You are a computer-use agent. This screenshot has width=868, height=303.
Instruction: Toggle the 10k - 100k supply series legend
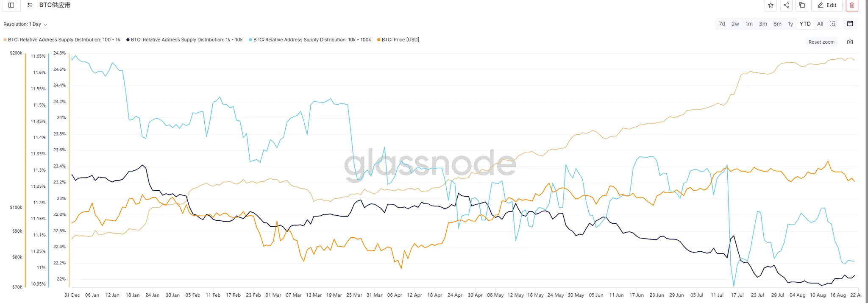pyautogui.click(x=312, y=40)
